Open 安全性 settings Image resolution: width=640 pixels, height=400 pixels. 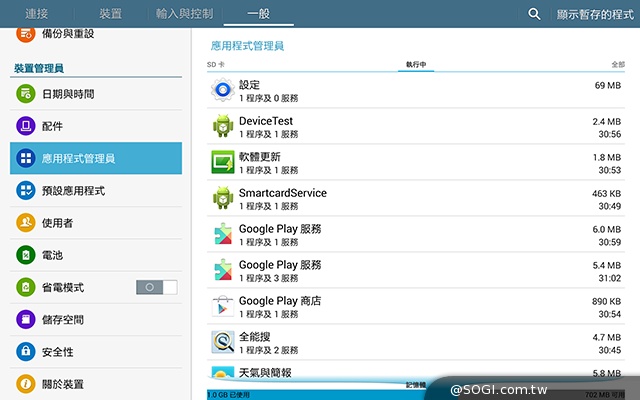coord(96,352)
